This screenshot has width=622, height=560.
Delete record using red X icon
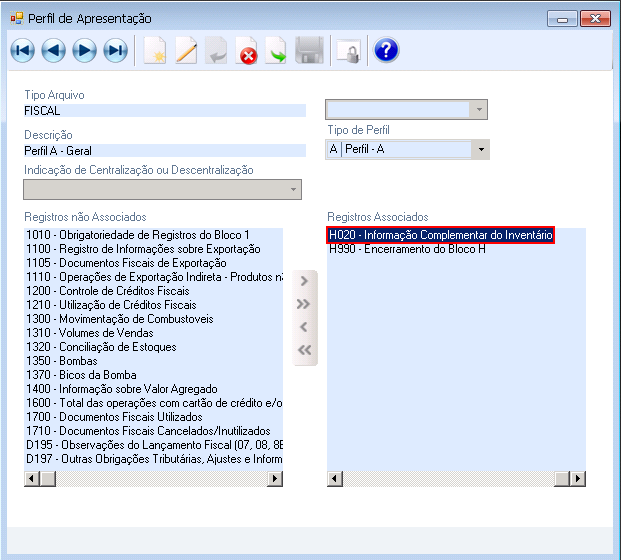pyautogui.click(x=246, y=51)
